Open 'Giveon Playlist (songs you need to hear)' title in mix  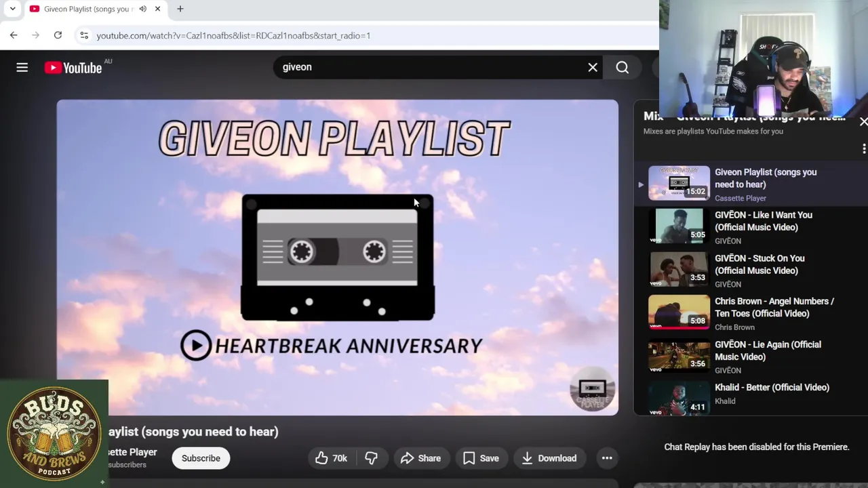pos(766,178)
